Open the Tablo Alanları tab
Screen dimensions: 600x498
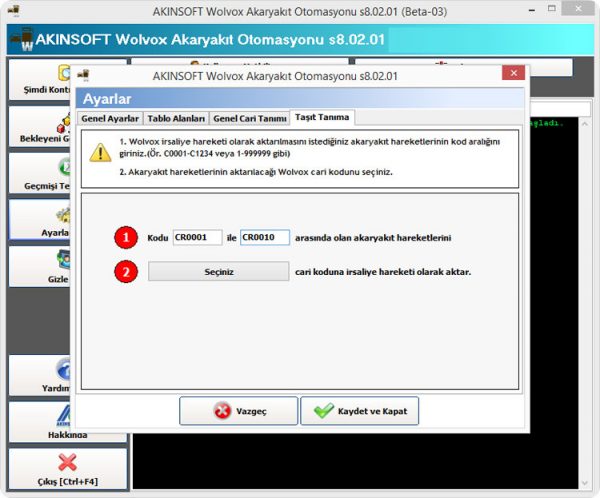click(x=176, y=118)
